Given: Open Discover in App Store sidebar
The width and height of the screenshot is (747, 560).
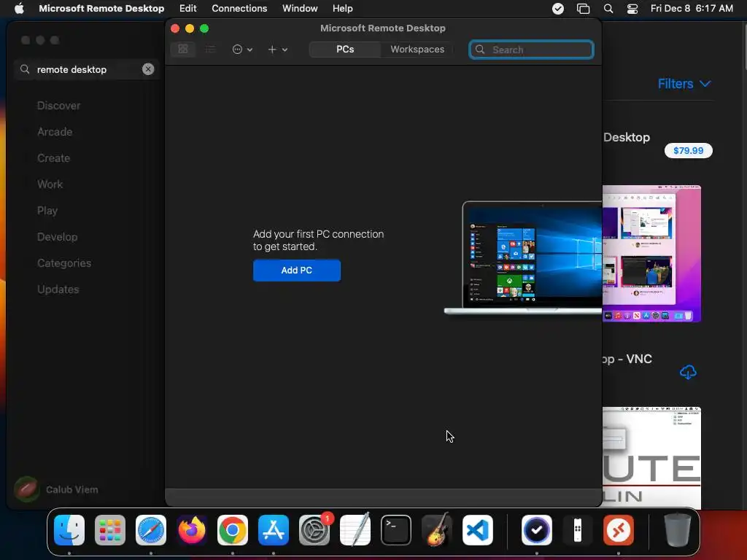Looking at the screenshot, I should pyautogui.click(x=58, y=105).
